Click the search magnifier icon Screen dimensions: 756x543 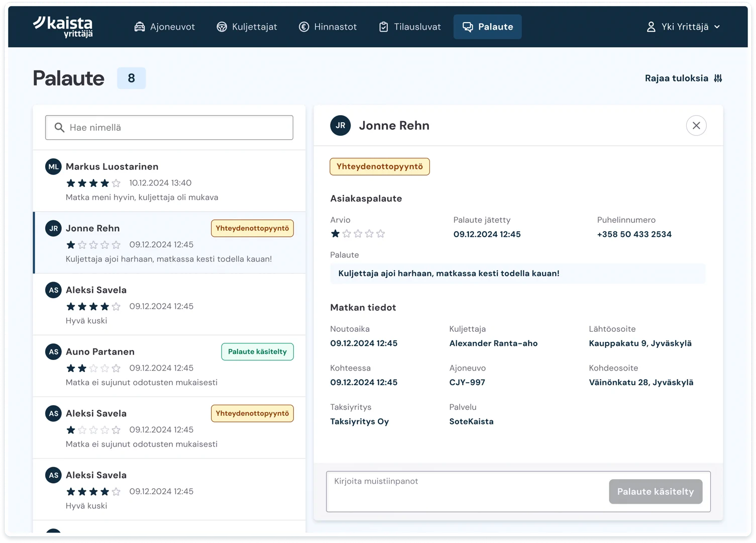pos(59,128)
